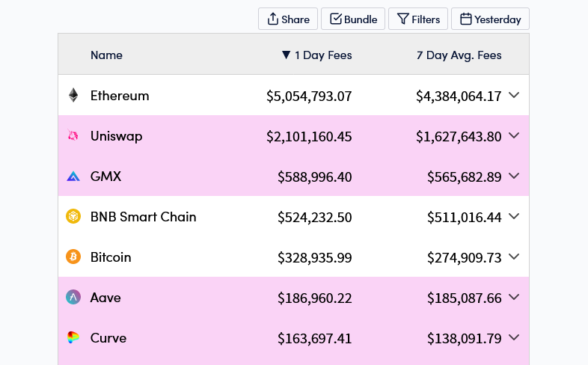Expand the Curve row chevron
This screenshot has width=588, height=365.
tap(514, 338)
